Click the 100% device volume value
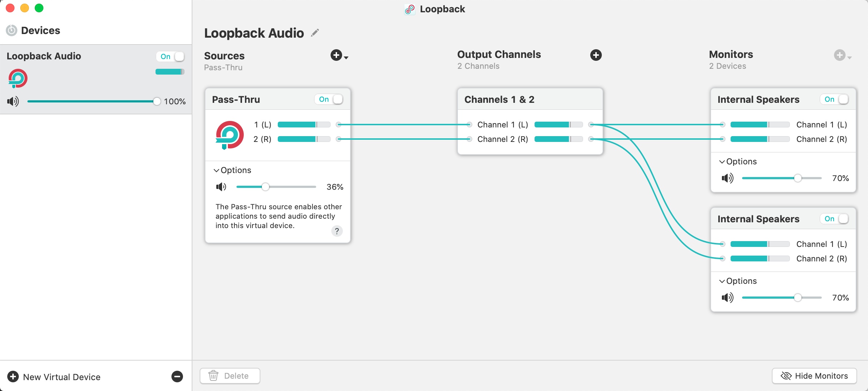Screen dimensions: 868x391 175,102
